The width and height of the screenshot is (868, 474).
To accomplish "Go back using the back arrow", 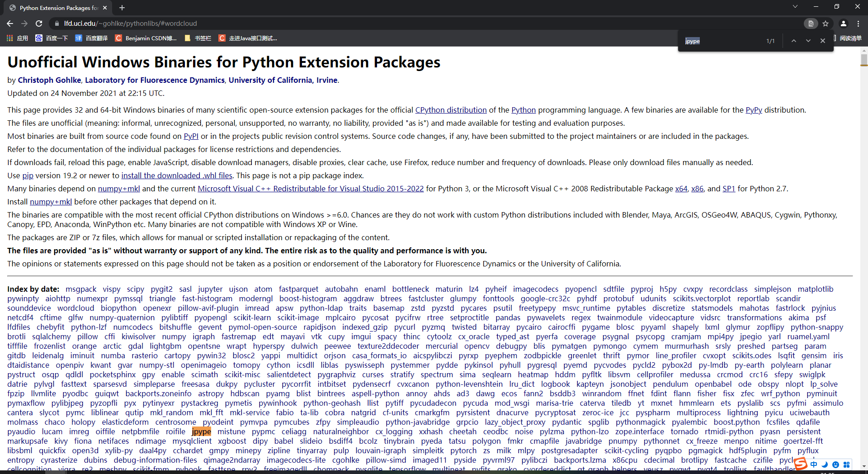I will click(10, 24).
